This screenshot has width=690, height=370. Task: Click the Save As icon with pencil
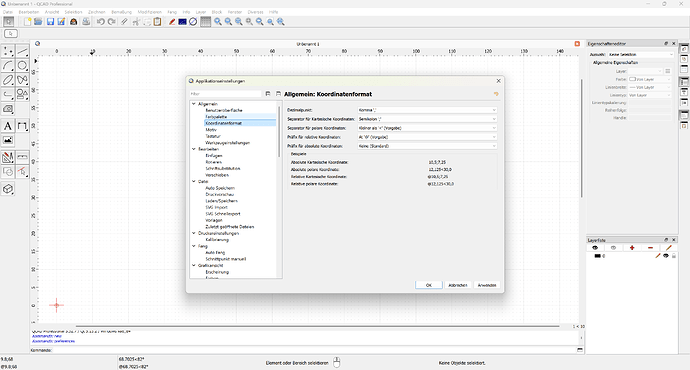tap(61, 22)
